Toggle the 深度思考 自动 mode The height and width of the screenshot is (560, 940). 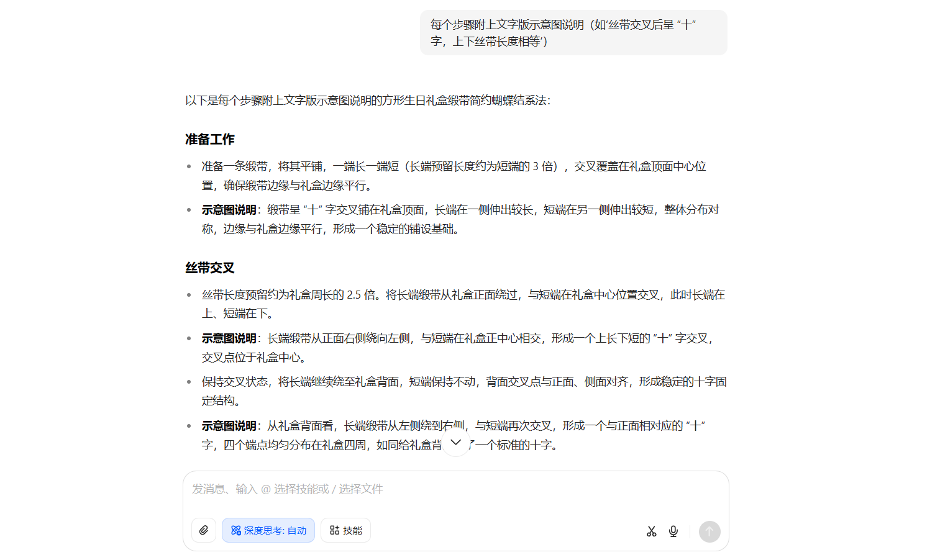pyautogui.click(x=268, y=530)
